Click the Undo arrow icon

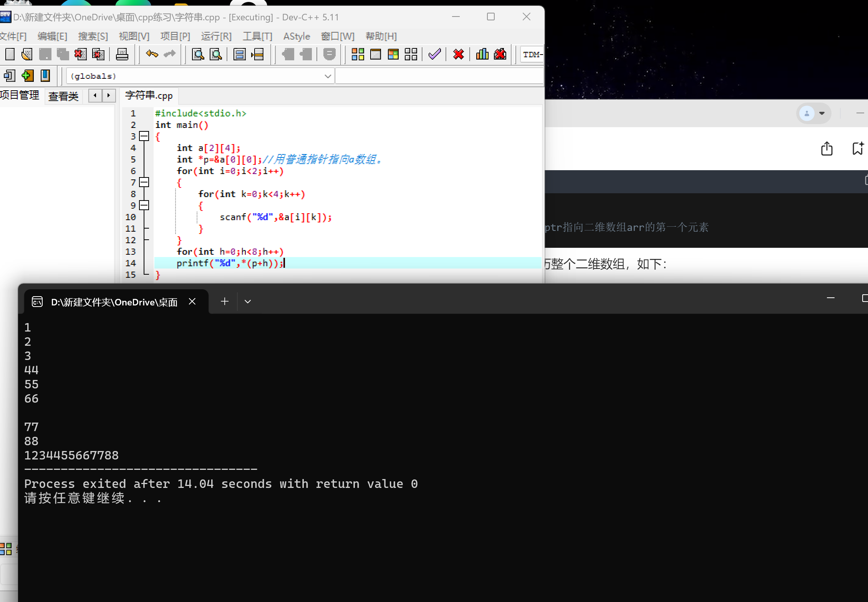[152, 54]
